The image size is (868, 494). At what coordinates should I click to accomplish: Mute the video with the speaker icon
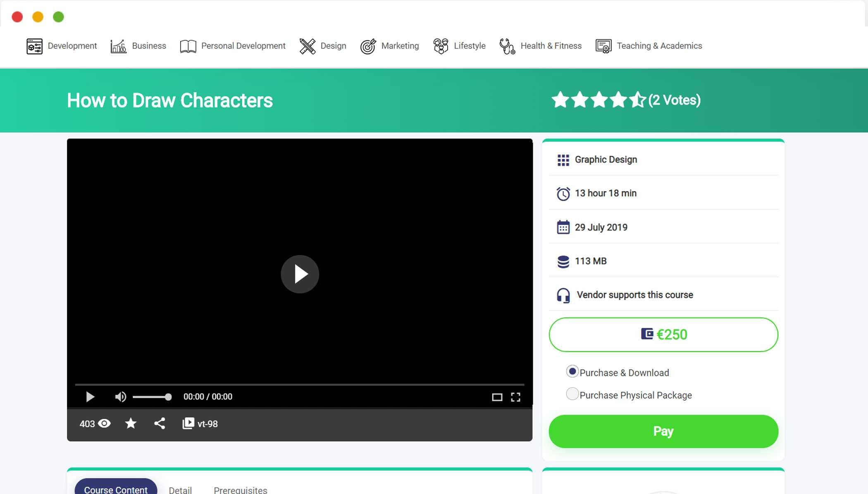click(x=120, y=397)
